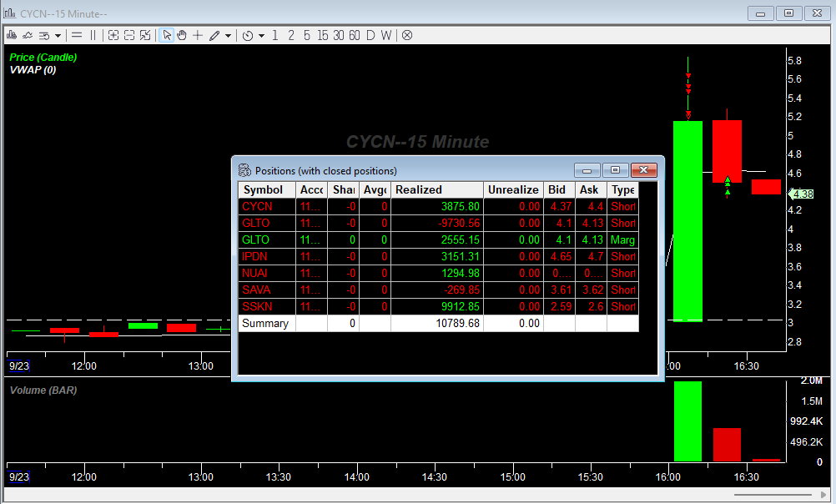The height and width of the screenshot is (504, 836).
Task: Click the chart window title icon
Action: coord(10,13)
